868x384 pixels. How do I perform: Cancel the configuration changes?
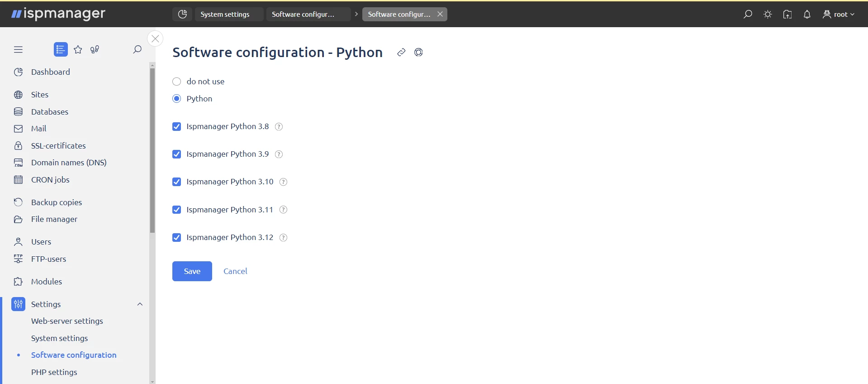tap(235, 271)
